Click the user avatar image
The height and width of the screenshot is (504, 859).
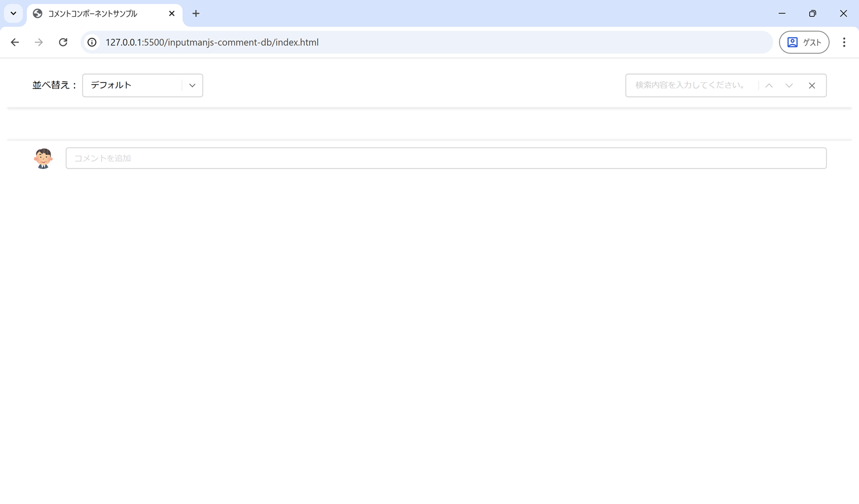[43, 158]
